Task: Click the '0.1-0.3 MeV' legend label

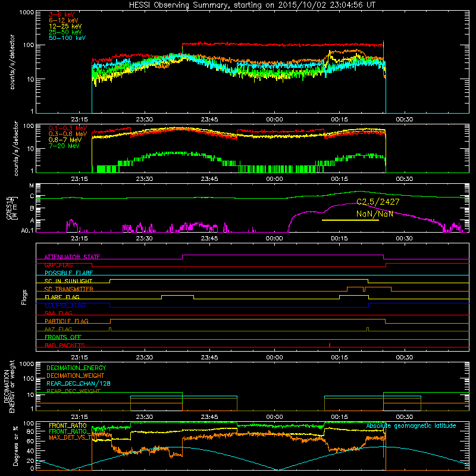Action: (68, 128)
